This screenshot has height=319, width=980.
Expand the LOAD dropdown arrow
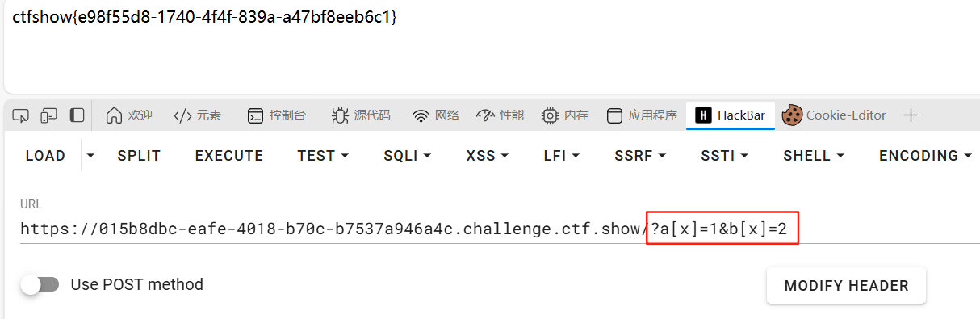pos(90,155)
